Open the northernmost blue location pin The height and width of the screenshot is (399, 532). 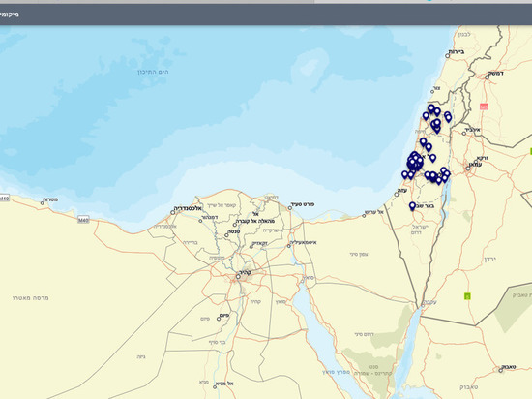click(430, 108)
